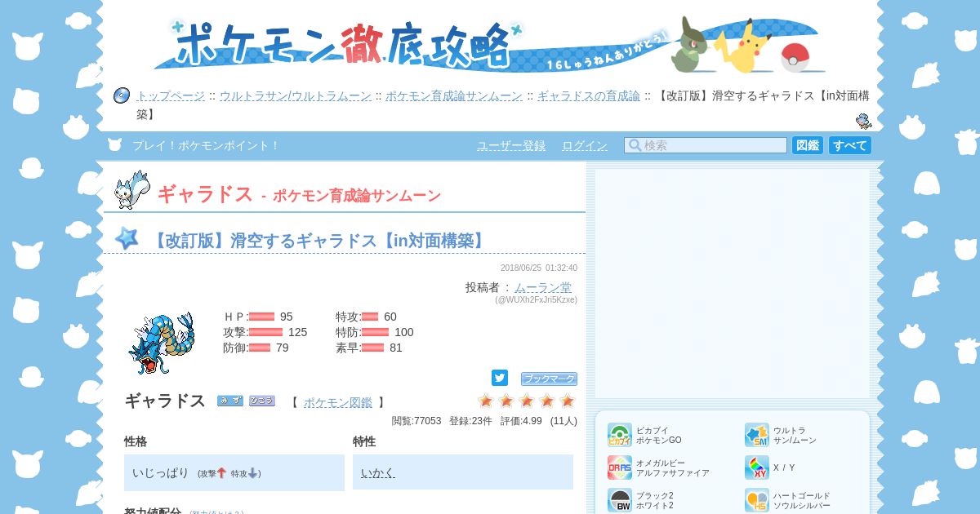Open ブラック2 ホワイト2 link
Image resolution: width=980 pixels, height=514 pixels.
coord(655,500)
